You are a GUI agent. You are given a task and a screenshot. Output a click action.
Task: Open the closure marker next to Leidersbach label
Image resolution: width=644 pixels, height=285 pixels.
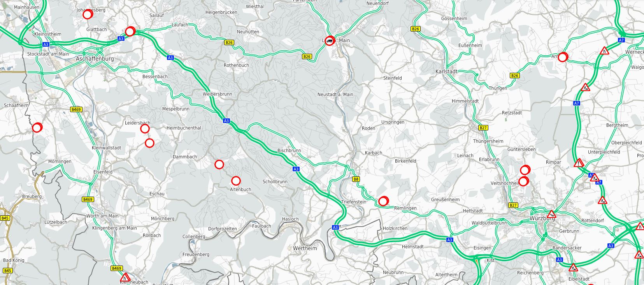pyautogui.click(x=145, y=128)
